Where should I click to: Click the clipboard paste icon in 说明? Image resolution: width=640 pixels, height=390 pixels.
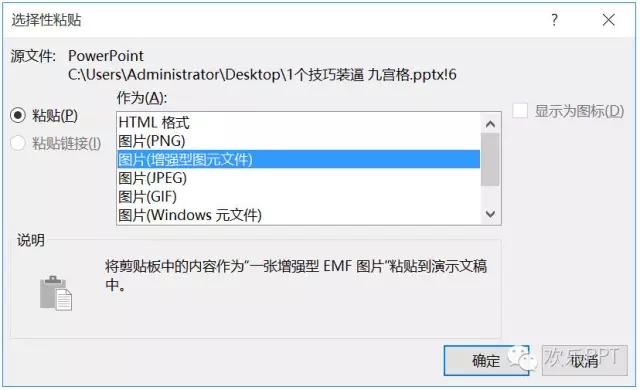(56, 293)
